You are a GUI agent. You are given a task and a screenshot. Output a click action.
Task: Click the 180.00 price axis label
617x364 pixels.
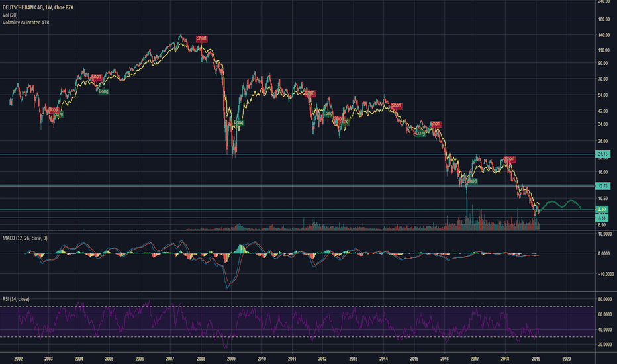click(x=603, y=19)
